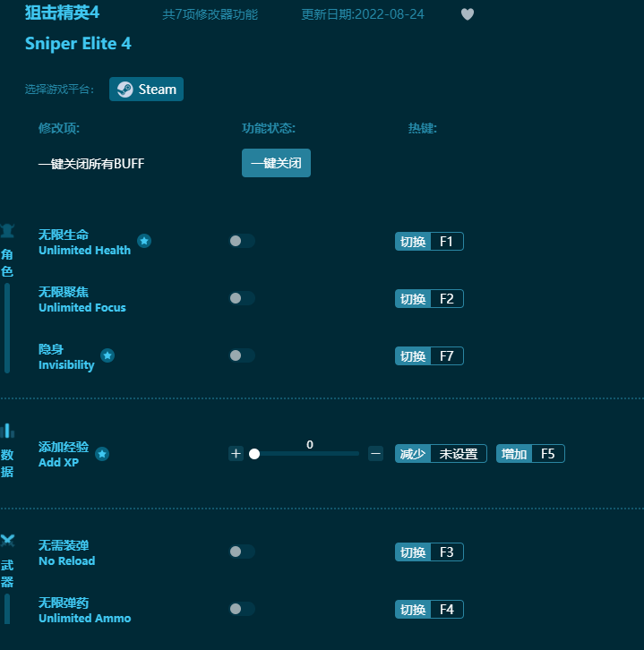Click F7 hotkey for Invisibility

pyautogui.click(x=429, y=355)
